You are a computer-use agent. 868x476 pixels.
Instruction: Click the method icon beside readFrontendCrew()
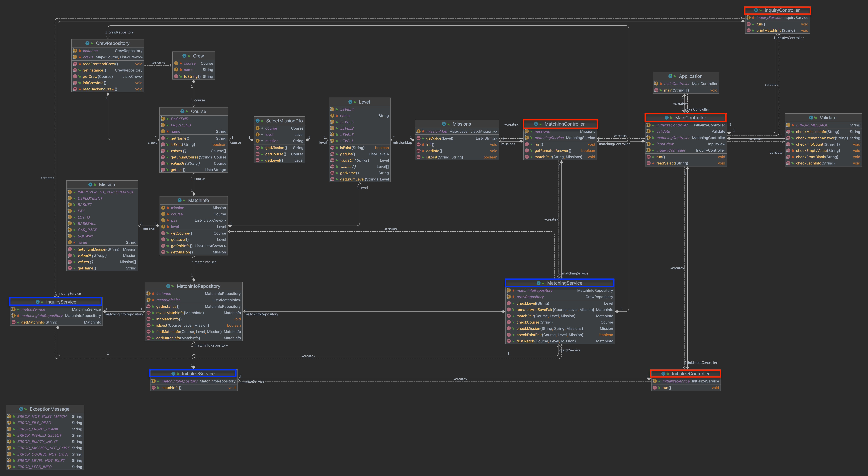point(75,64)
